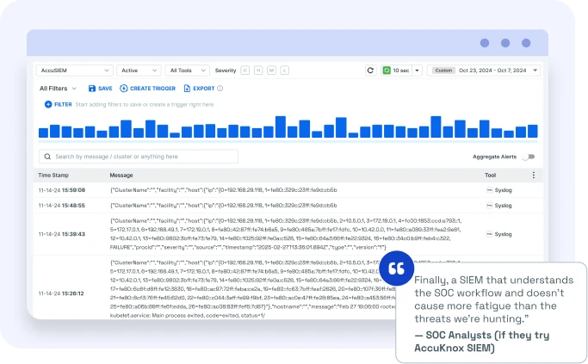Toggle Low severity filter L
The height and width of the screenshot is (364, 588).
285,71
